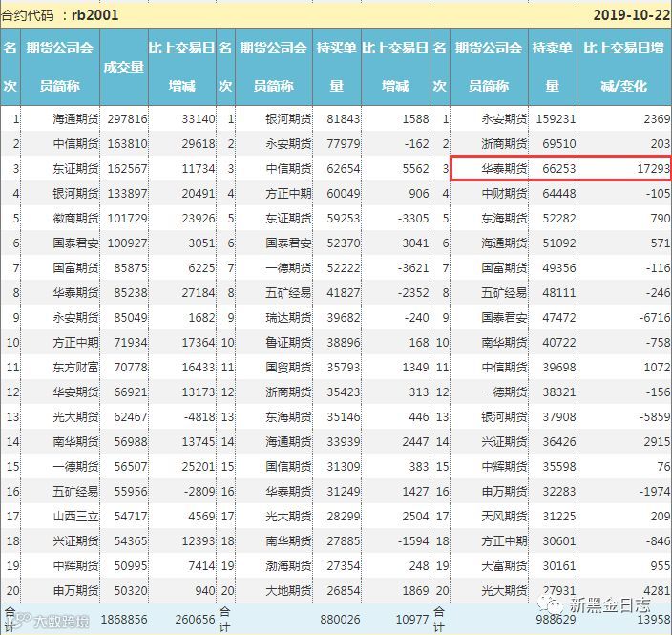The image size is (672, 635).
Task: Click 中信期货 in volume ranking row 2
Action: click(75, 143)
